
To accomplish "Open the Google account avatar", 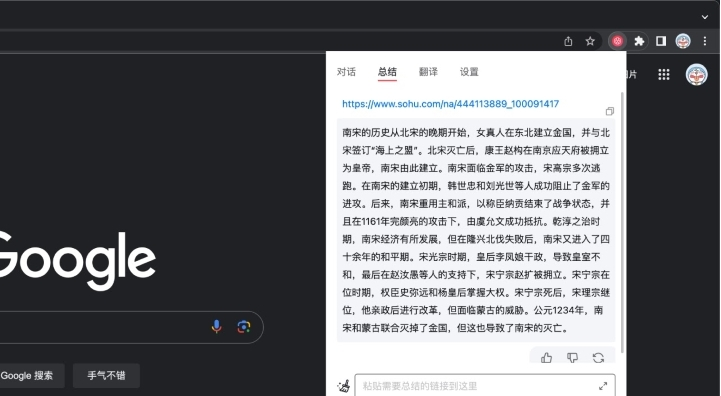I will click(696, 75).
